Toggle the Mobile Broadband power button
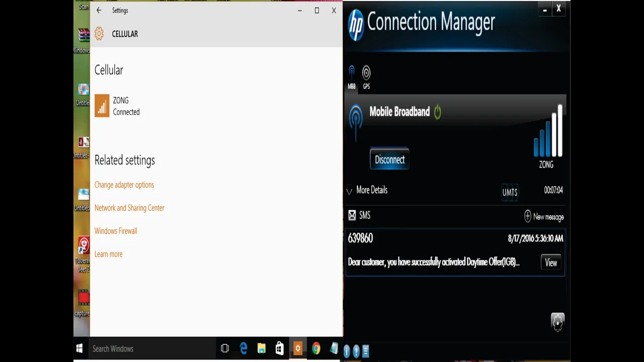The height and width of the screenshot is (362, 644). (437, 112)
